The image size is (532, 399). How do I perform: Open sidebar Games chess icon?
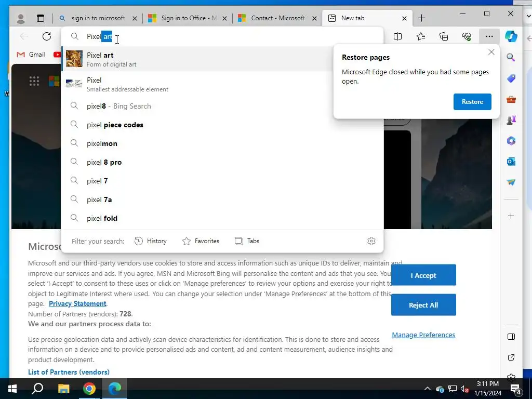[511, 120]
